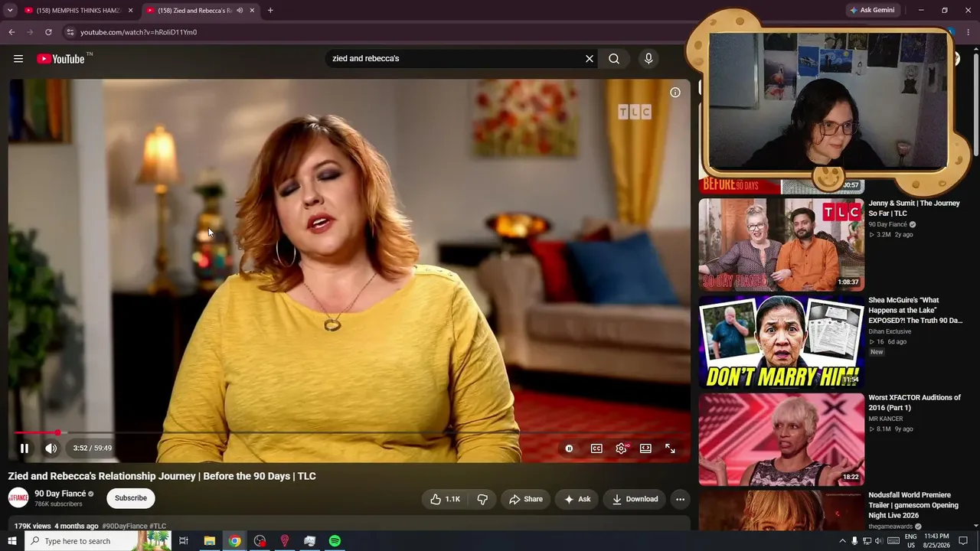Open the YouTube guide hamburger menu
Screen dimensions: 980x551
pos(18,59)
